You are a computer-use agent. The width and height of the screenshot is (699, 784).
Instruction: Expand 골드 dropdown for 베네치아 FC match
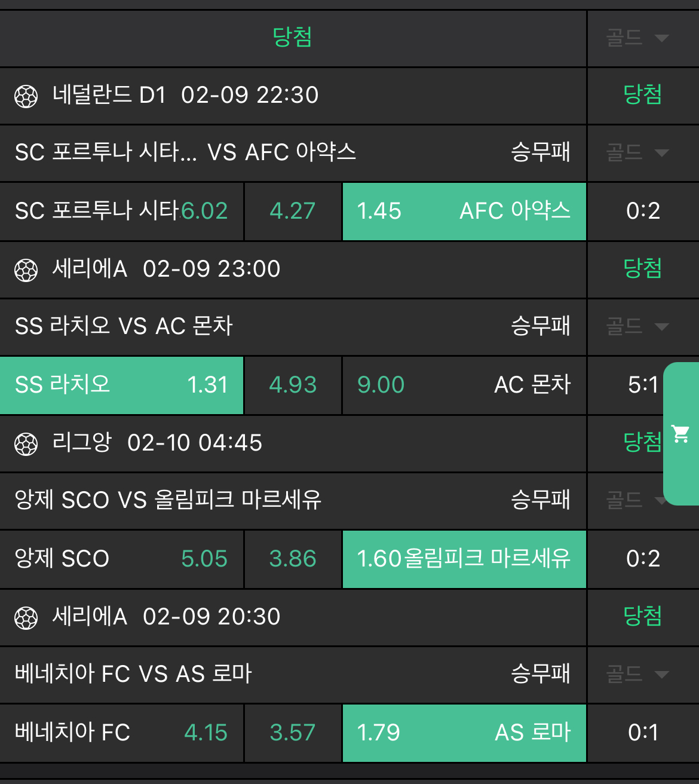[637, 675]
